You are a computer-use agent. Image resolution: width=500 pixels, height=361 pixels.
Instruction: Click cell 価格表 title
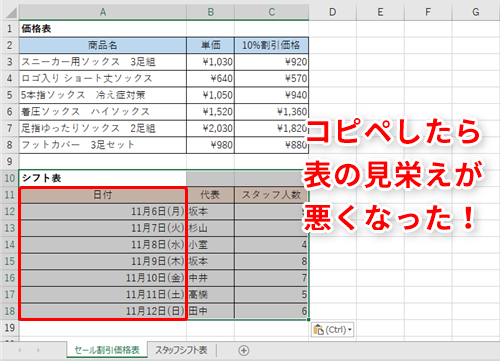pyautogui.click(x=103, y=29)
